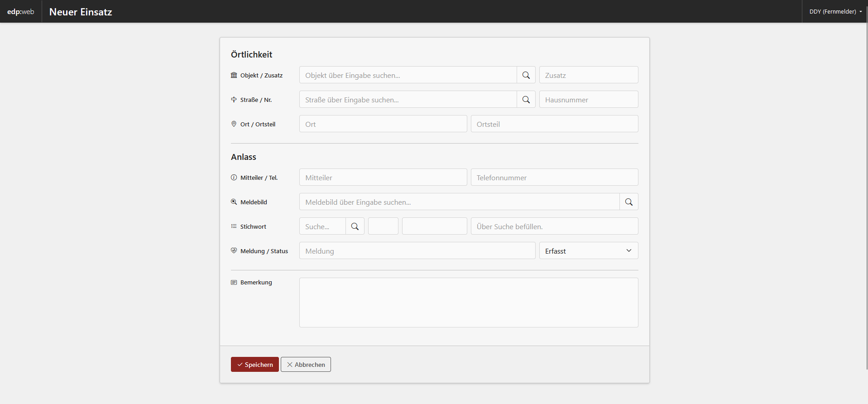Focus the Mitteiler input field
This screenshot has height=404, width=868.
tap(383, 178)
